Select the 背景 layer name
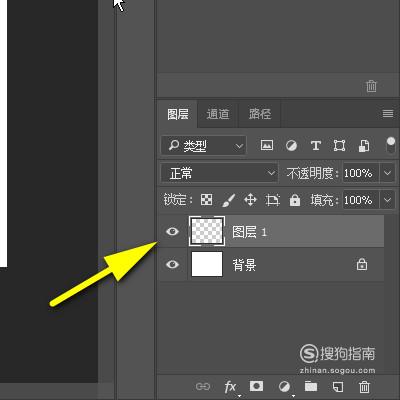This screenshot has height=400, width=400. coord(244,265)
